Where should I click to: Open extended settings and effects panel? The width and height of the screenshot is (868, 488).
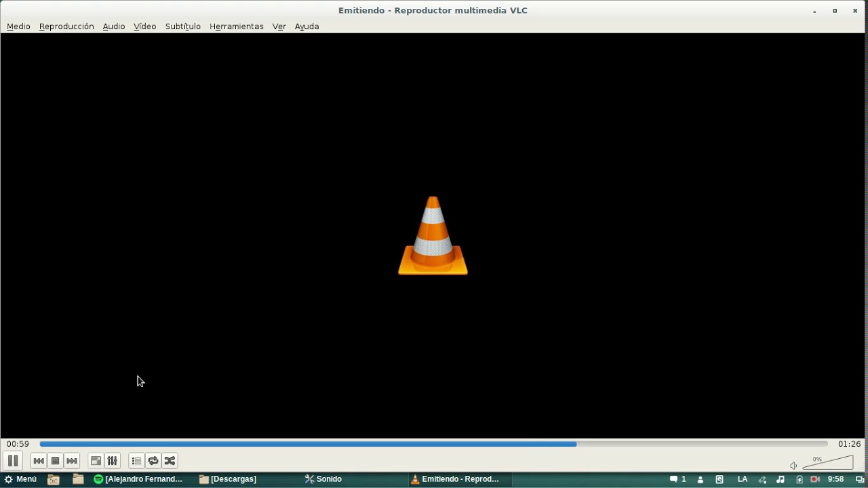click(113, 461)
